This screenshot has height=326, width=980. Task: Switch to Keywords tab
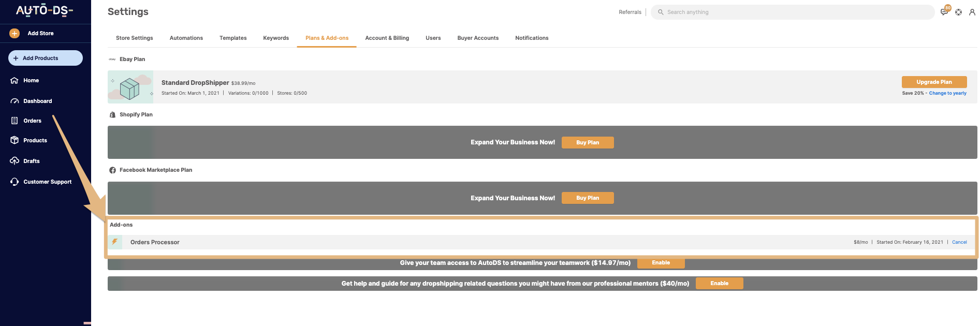coord(276,38)
